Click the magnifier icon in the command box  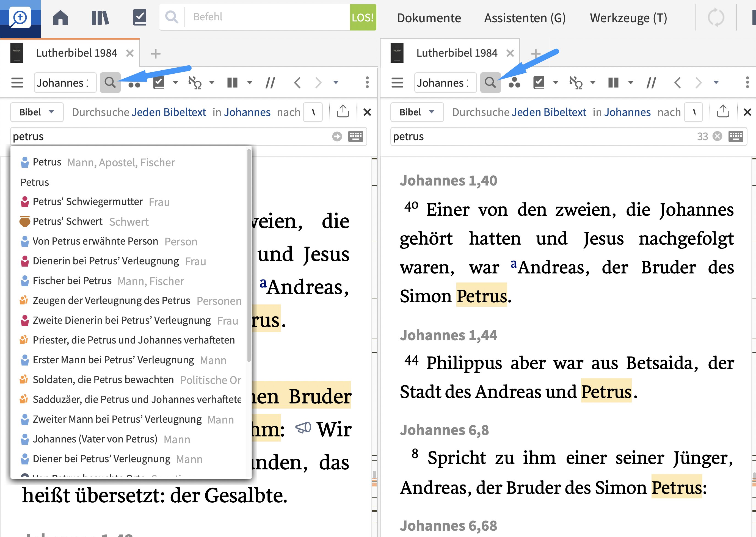coord(172,16)
